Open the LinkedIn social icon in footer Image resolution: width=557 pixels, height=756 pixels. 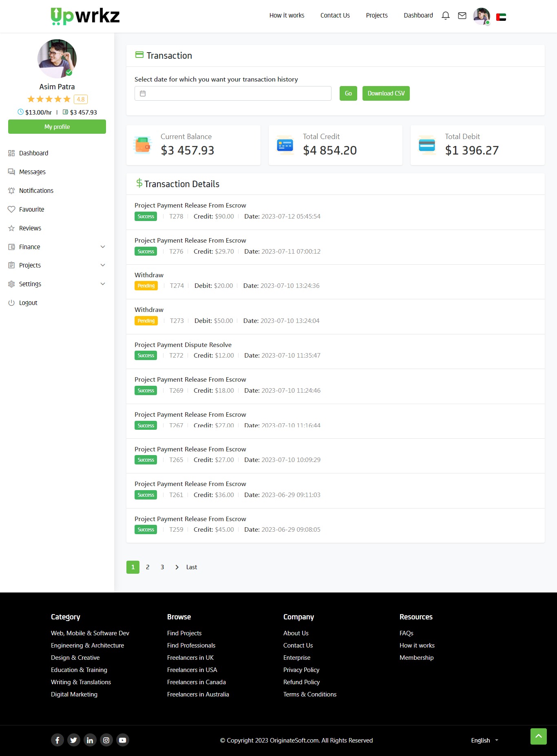90,740
